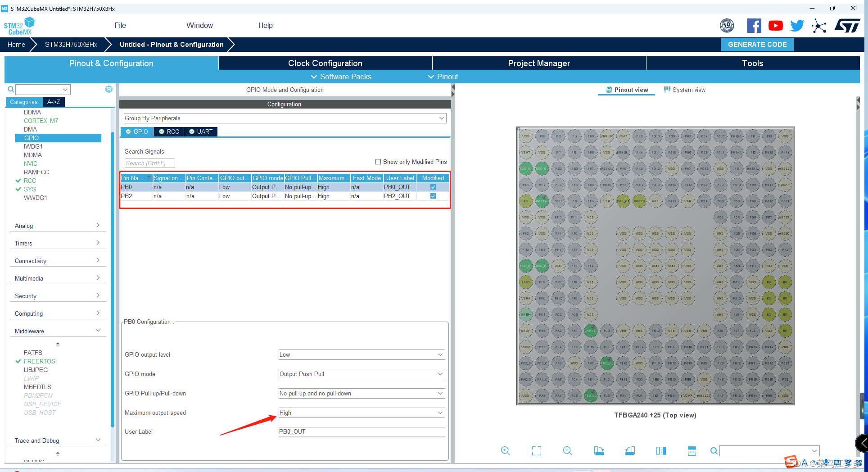Collapse the Trace and Debug category
The image size is (868, 472).
[x=58, y=440]
